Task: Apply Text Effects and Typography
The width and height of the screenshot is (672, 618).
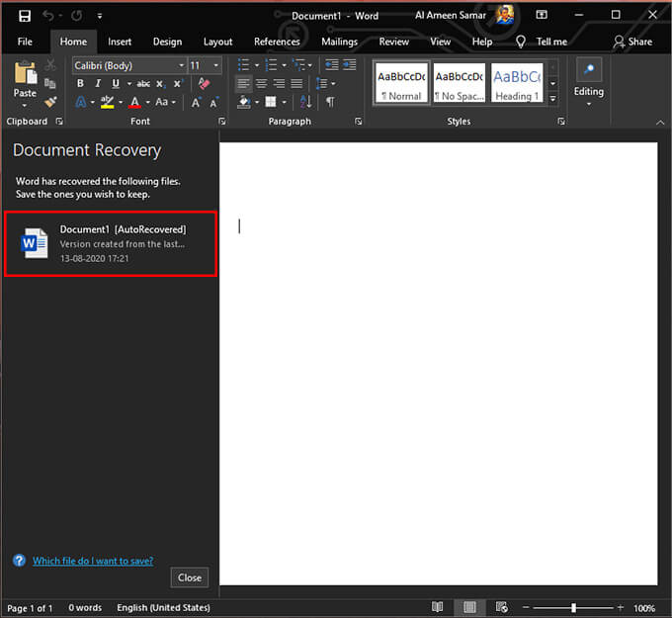Action: click(x=81, y=102)
